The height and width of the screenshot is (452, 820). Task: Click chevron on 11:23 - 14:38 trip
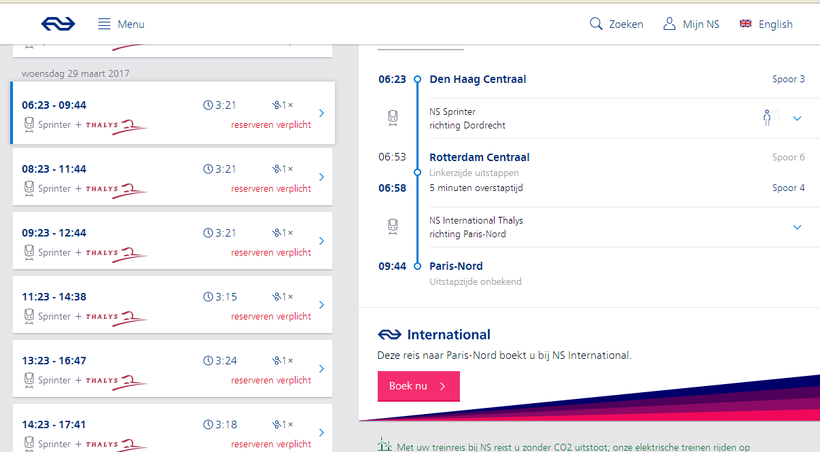pyautogui.click(x=321, y=305)
